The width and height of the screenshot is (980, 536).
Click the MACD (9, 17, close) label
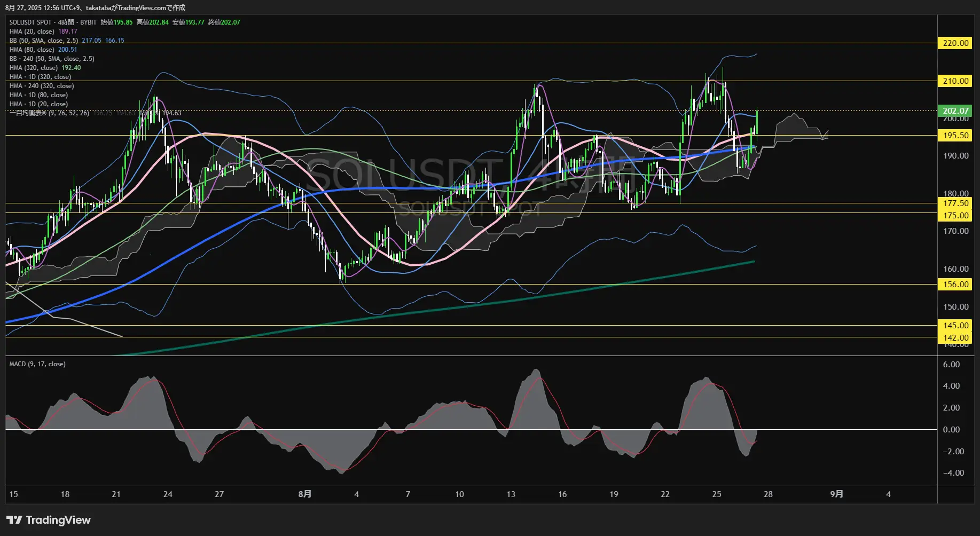[37, 364]
